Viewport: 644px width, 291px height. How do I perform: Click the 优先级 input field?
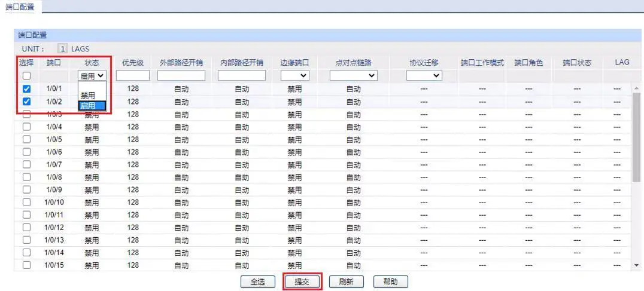coord(132,76)
